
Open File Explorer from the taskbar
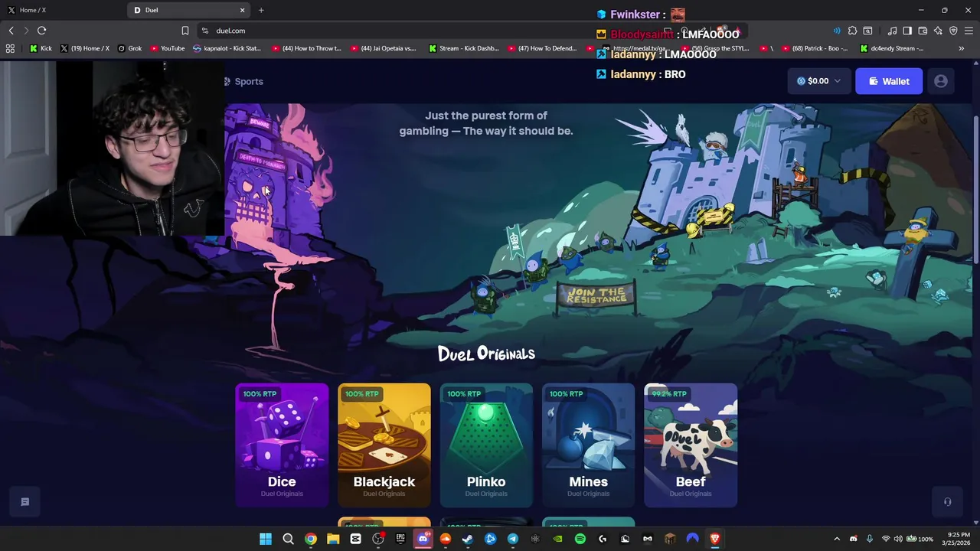tap(333, 539)
